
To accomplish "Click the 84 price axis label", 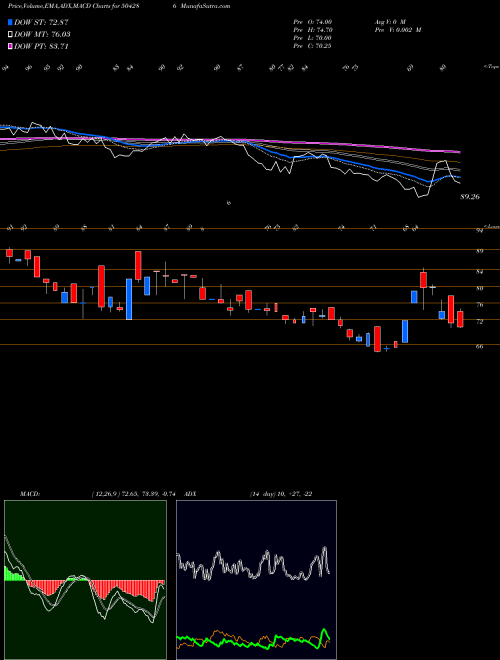I will [480, 272].
